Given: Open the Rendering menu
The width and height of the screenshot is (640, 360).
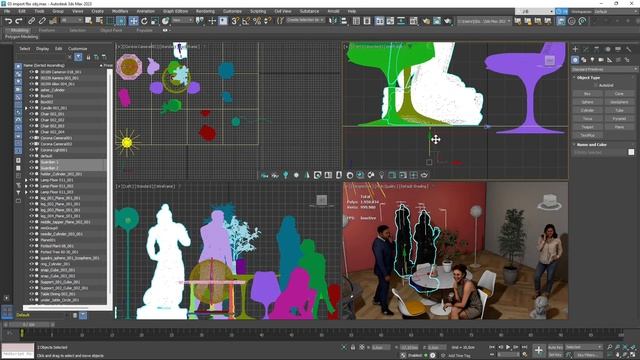Looking at the screenshot, I should pos(205,11).
